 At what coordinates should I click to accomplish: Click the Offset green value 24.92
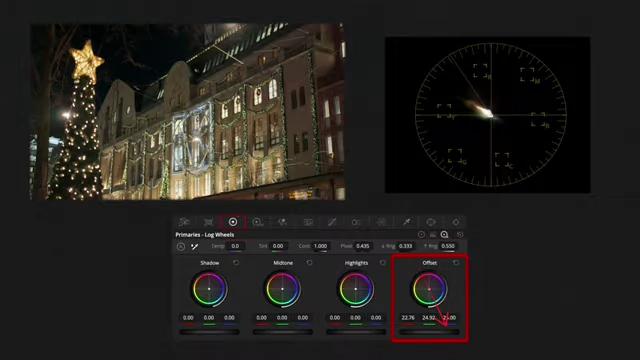429,318
